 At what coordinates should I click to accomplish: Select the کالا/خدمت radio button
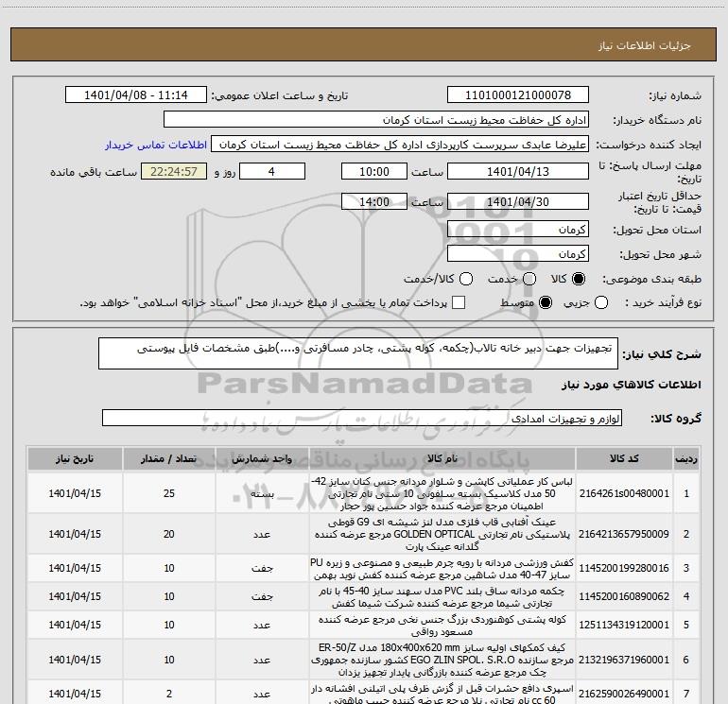click(466, 279)
